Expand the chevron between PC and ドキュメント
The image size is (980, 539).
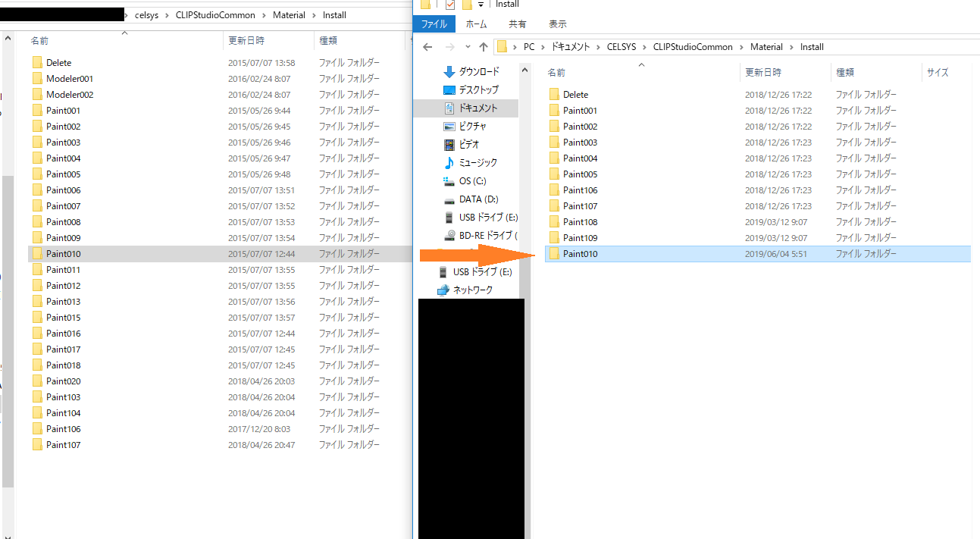click(x=543, y=47)
